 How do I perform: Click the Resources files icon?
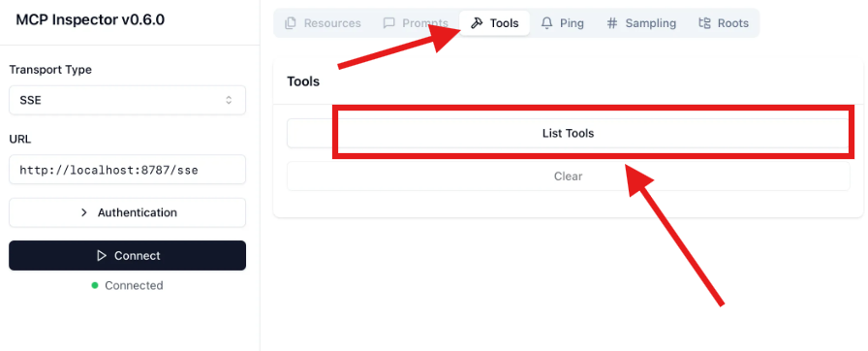pyautogui.click(x=290, y=23)
